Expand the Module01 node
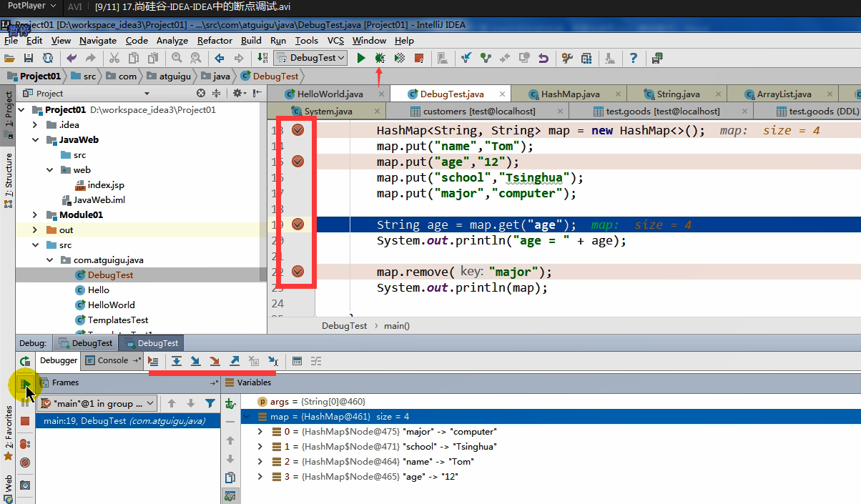This screenshot has width=861, height=504. 35,215
